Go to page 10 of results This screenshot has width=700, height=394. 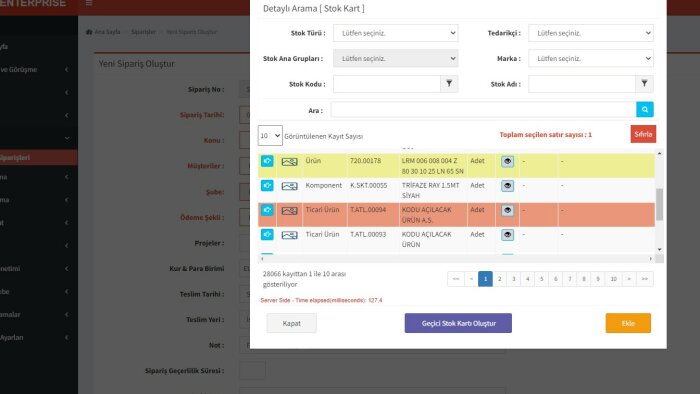click(x=613, y=279)
